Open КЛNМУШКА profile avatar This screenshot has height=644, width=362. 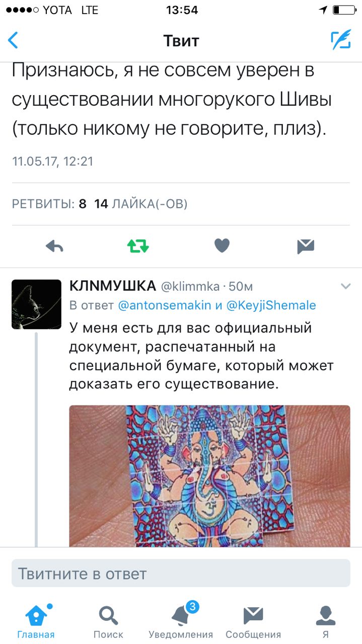[36, 304]
